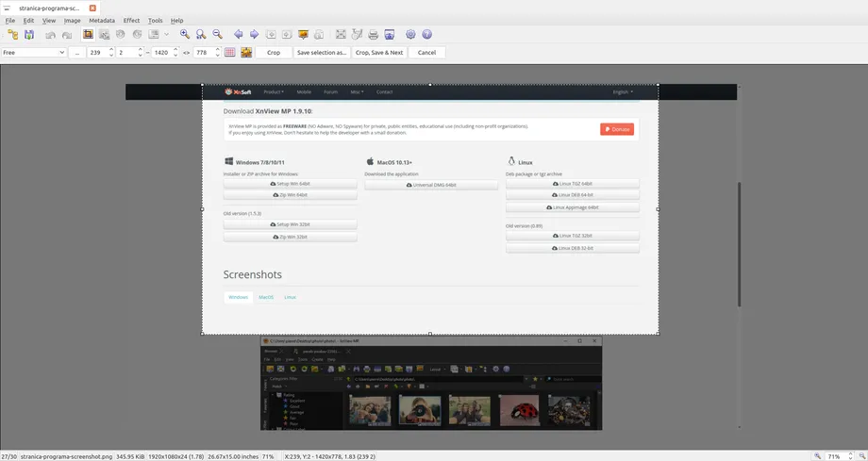Screen dimensions: 868x461
Task: Click the up arrow of the status bar 71% zoom
Action: coord(850,454)
